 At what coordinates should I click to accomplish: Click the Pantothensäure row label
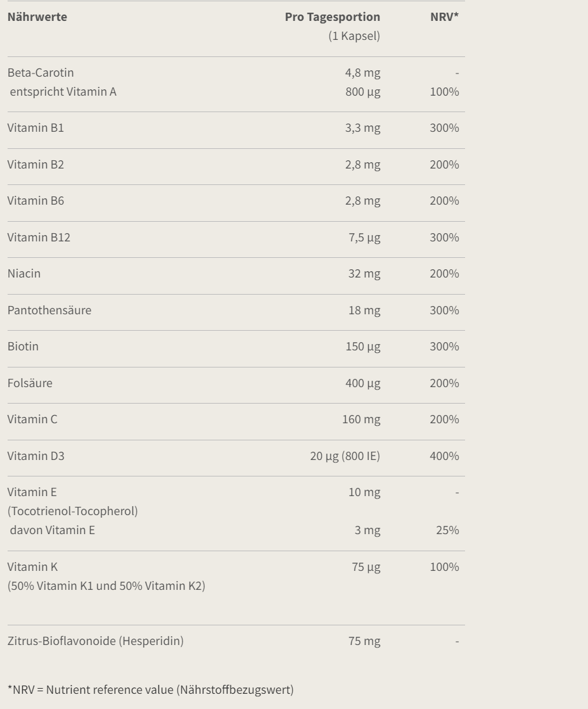(49, 310)
